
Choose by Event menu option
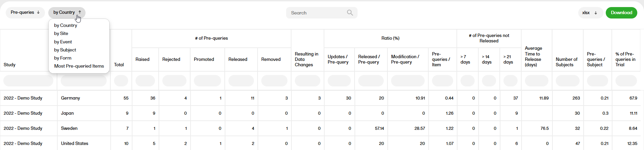point(63,42)
